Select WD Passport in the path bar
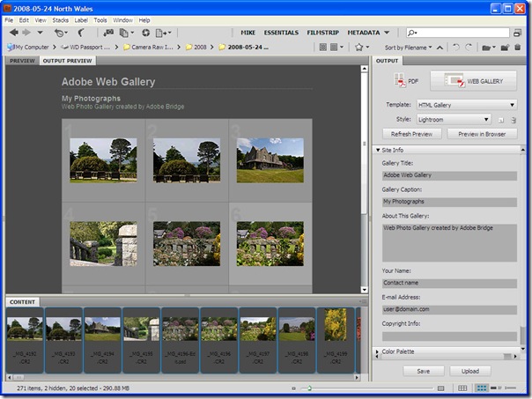The height and width of the screenshot is (399, 532). (x=85, y=48)
